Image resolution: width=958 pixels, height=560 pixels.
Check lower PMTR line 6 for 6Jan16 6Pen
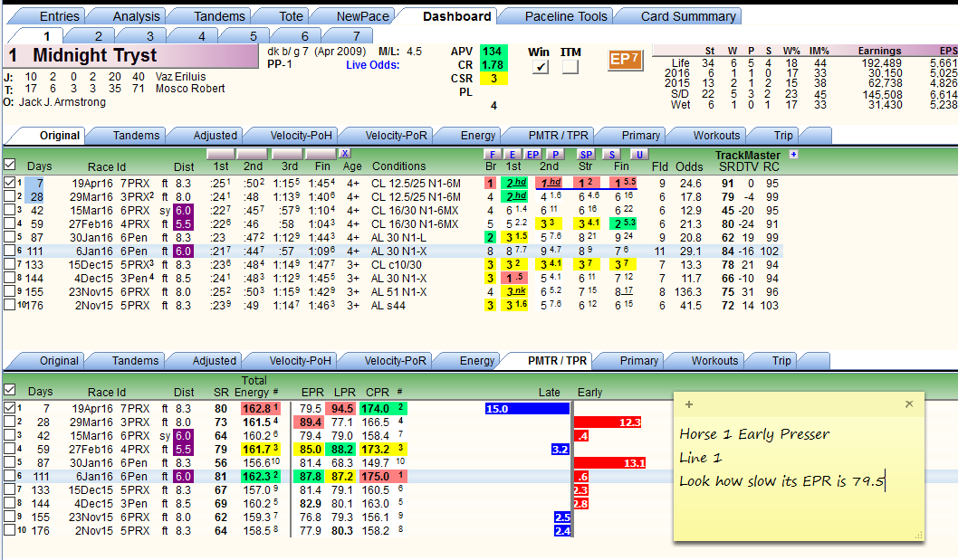(9, 476)
